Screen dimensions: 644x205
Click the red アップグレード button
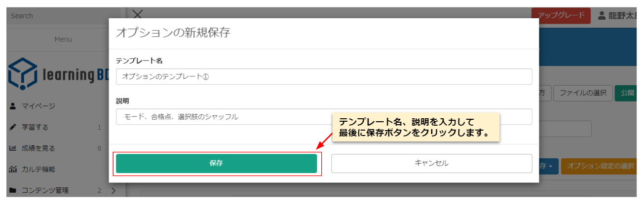click(561, 15)
